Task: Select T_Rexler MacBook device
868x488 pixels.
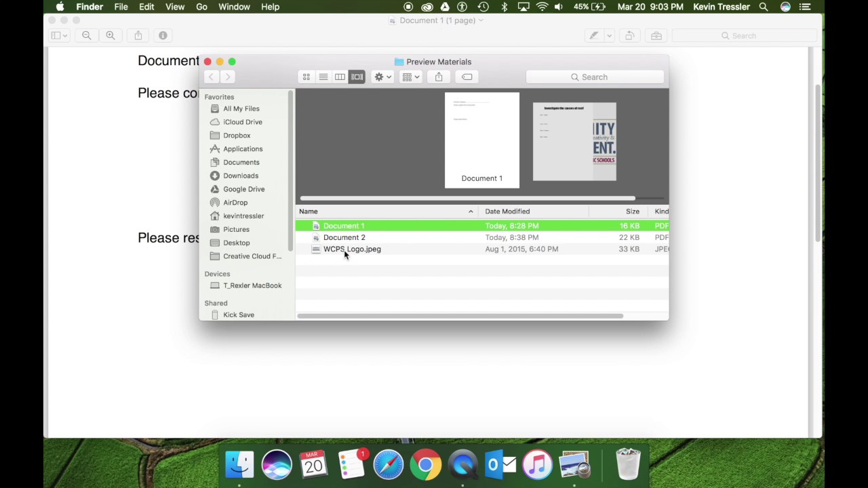Action: click(x=252, y=285)
